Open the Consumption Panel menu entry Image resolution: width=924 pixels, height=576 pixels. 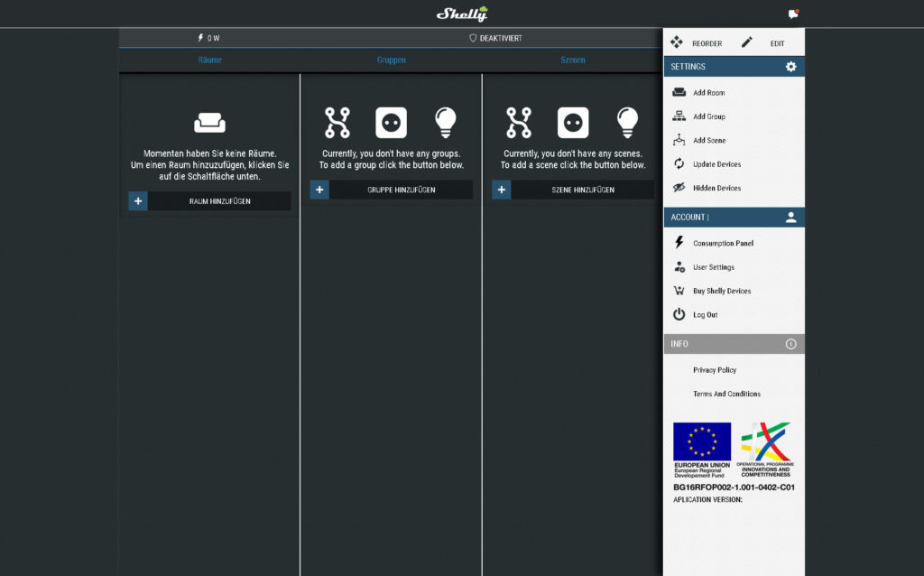coord(723,244)
